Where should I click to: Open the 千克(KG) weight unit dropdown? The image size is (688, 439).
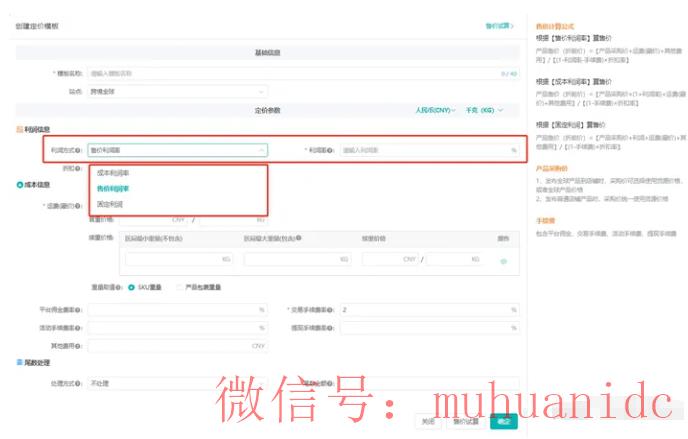(484, 110)
